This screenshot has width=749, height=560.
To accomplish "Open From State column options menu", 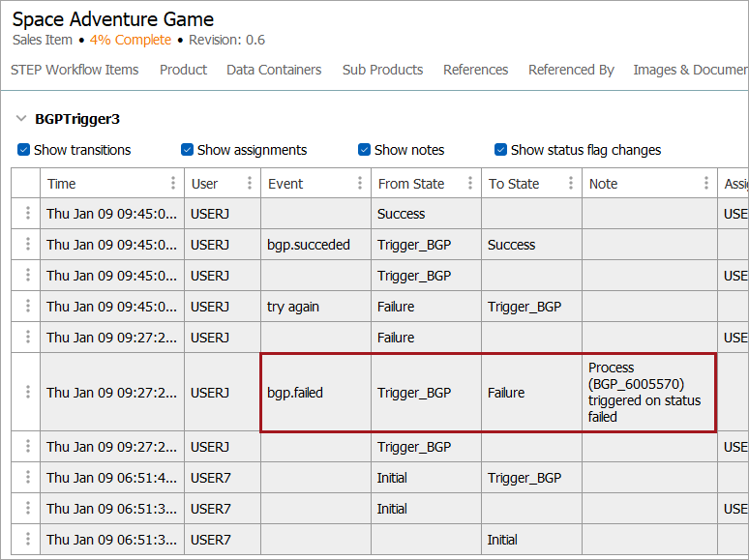I will pos(470,184).
